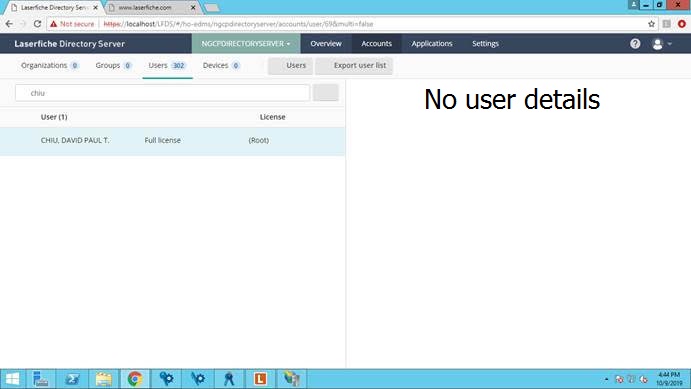This screenshot has height=389, width=691.
Task: Close the Laserfiche Directory Server tab
Action: click(95, 7)
